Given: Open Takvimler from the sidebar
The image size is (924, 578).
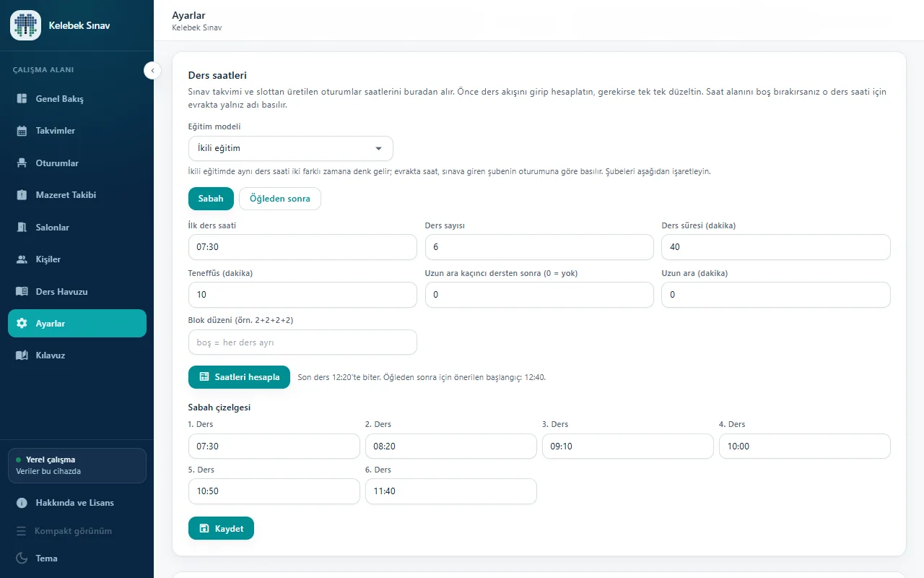Looking at the screenshot, I should click(x=77, y=131).
